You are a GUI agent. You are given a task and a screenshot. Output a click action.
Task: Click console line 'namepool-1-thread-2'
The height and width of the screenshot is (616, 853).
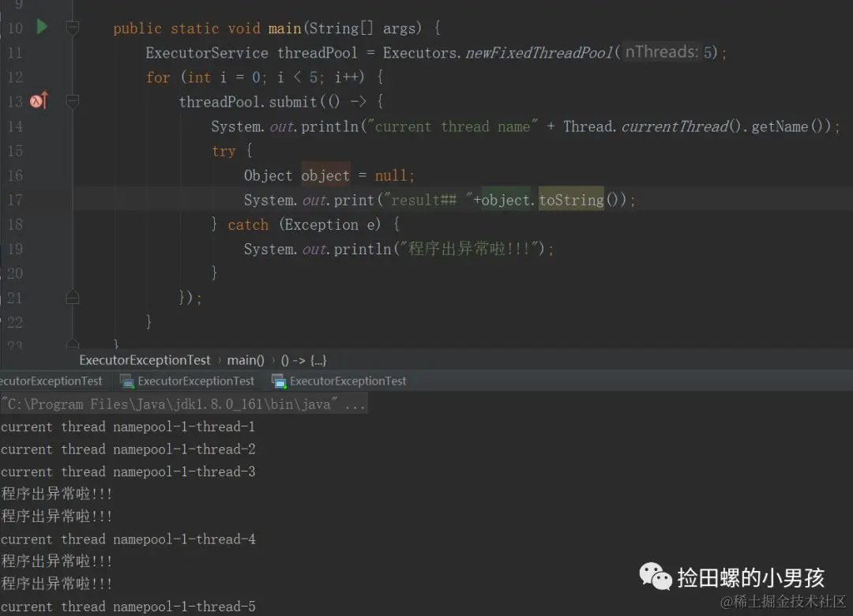[x=128, y=449]
